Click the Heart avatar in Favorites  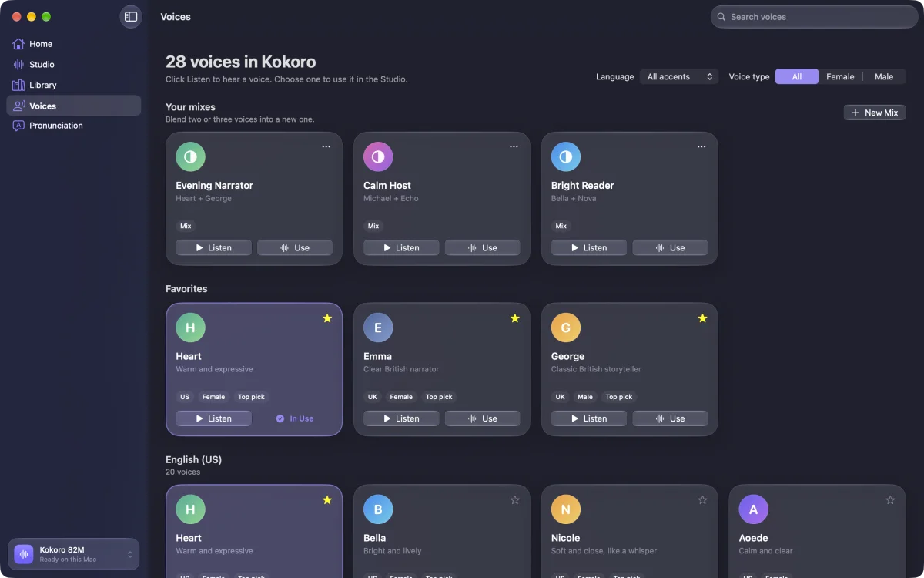tap(190, 328)
